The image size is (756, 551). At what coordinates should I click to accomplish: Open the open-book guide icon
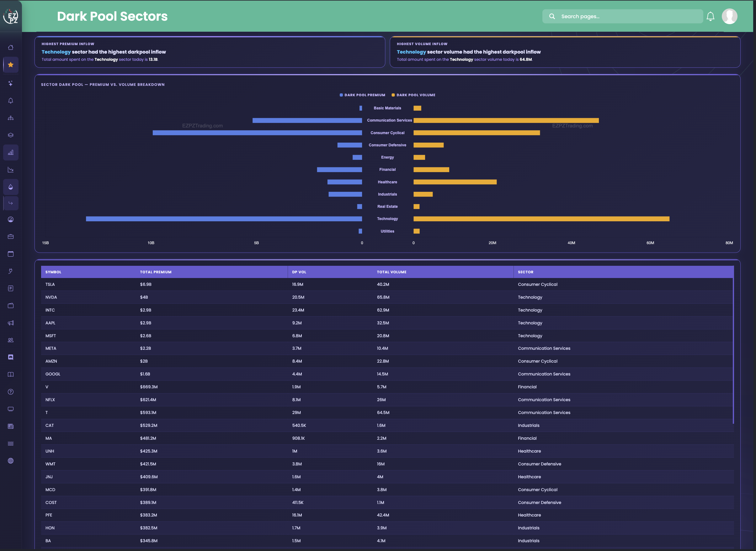tap(11, 375)
